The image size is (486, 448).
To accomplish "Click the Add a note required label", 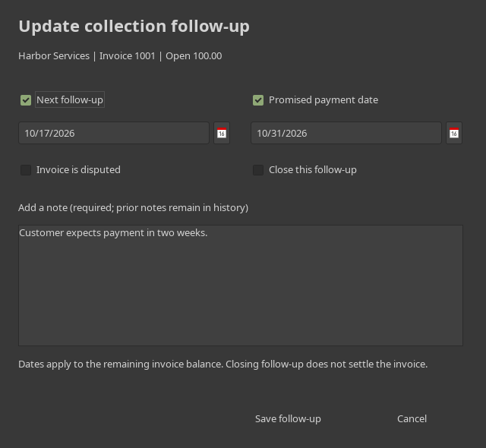I will pyautogui.click(x=134, y=208).
